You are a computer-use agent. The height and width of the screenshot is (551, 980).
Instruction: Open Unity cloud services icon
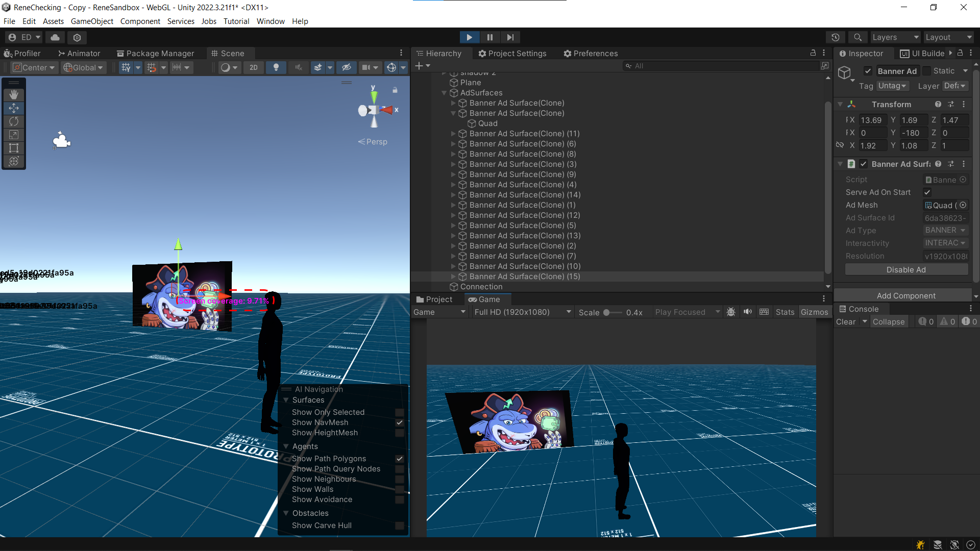tap(55, 37)
